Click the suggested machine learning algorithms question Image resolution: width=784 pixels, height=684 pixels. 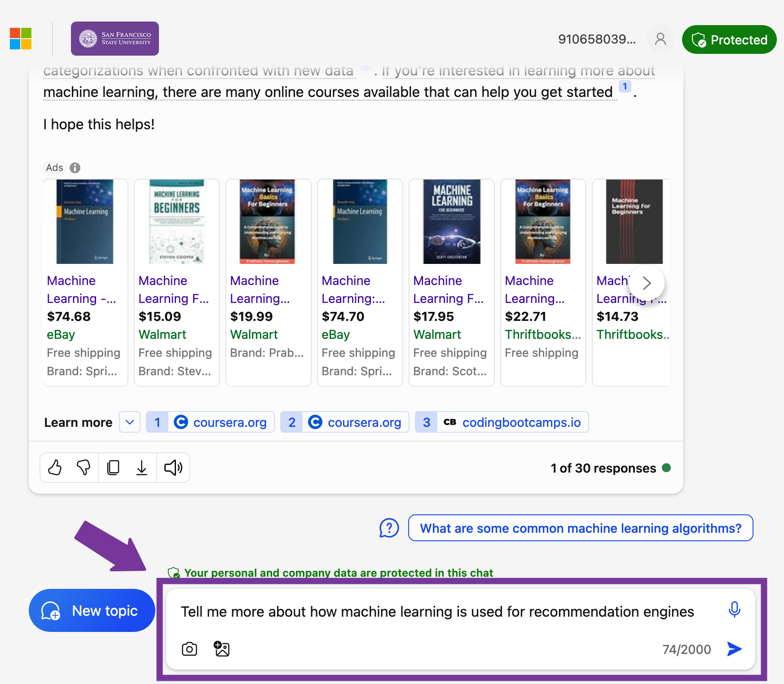(580, 528)
